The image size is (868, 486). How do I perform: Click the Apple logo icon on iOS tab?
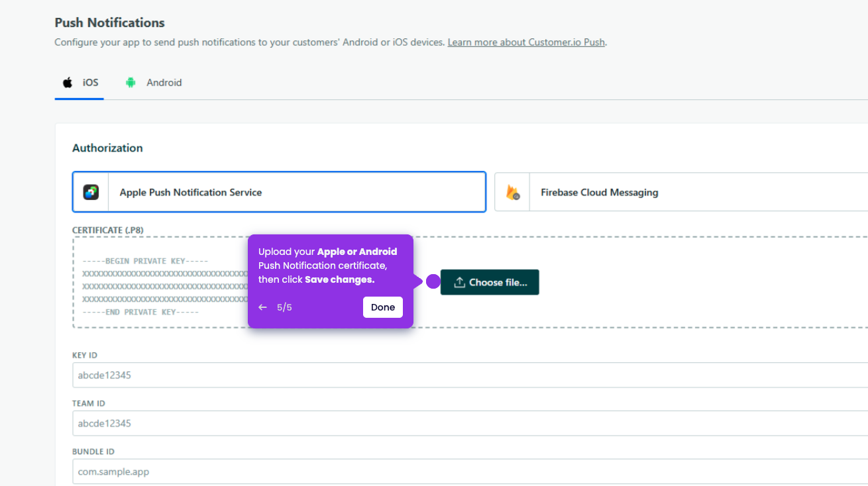(67, 83)
